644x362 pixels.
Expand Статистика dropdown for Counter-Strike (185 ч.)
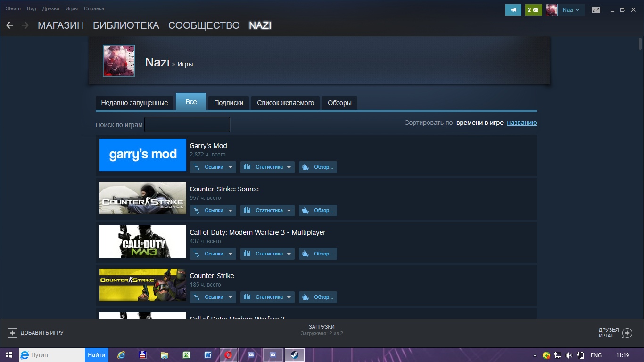[267, 297]
